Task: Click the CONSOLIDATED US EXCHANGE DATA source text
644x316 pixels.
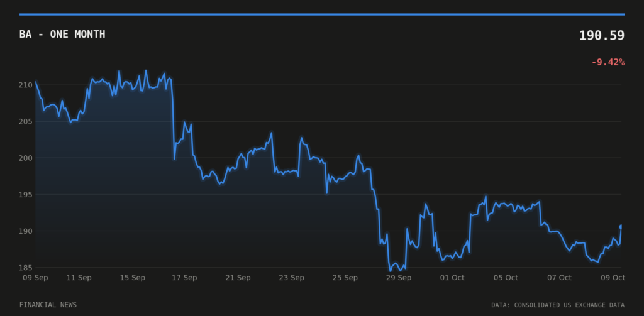Action: [x=569, y=305]
